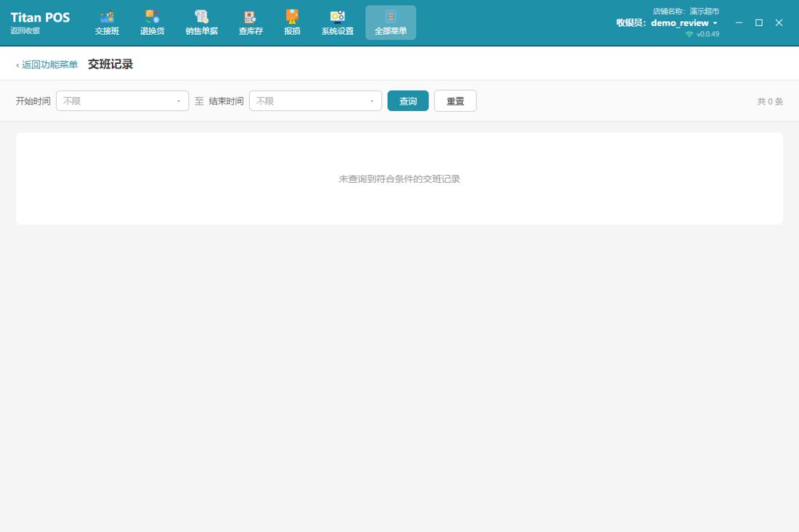Click 返回收银 under the Titan POS logo

[25, 30]
